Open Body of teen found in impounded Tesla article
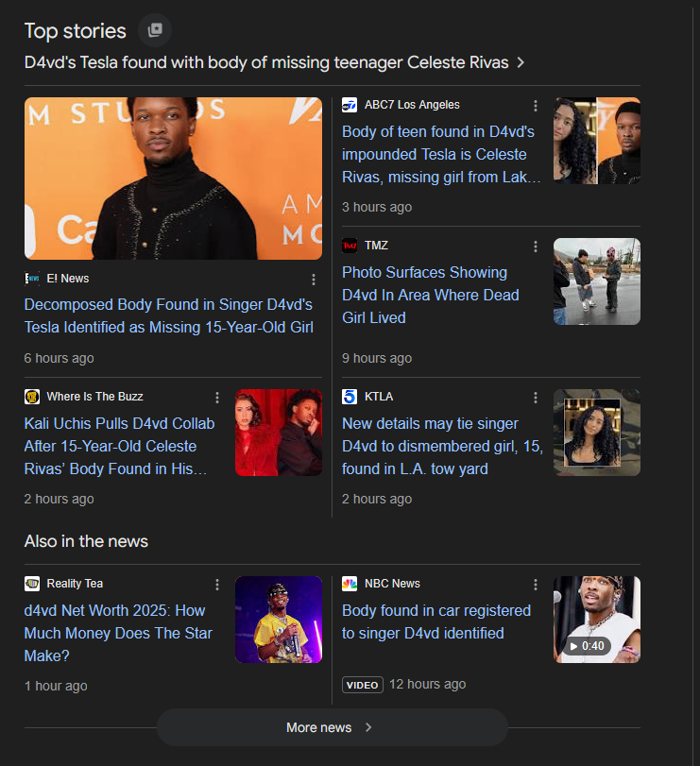 click(441, 154)
